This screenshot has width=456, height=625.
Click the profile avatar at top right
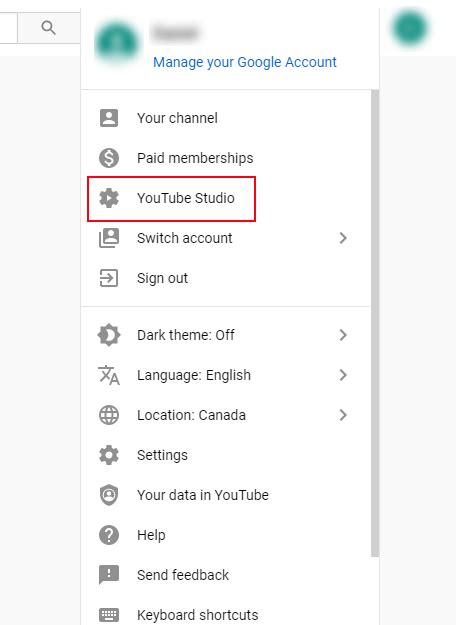[410, 28]
